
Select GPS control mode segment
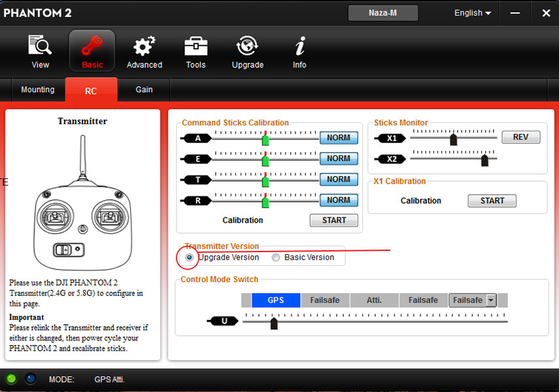[x=276, y=300]
